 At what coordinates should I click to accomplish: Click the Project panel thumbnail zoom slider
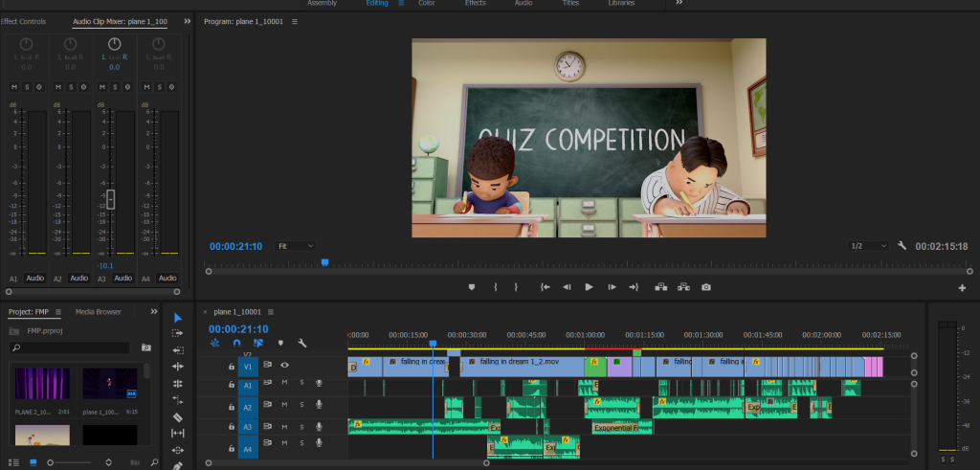(50, 462)
